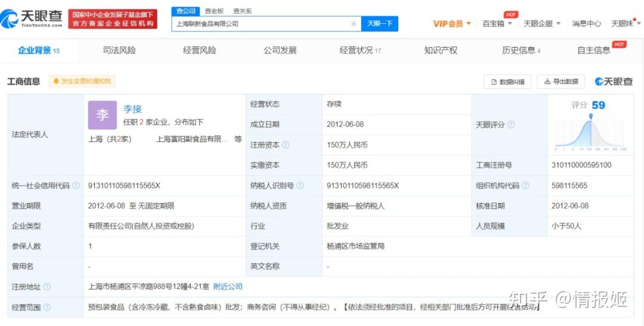644x326 pixels.
Task: Switch to the 查公司 search tab
Action: pos(185,11)
